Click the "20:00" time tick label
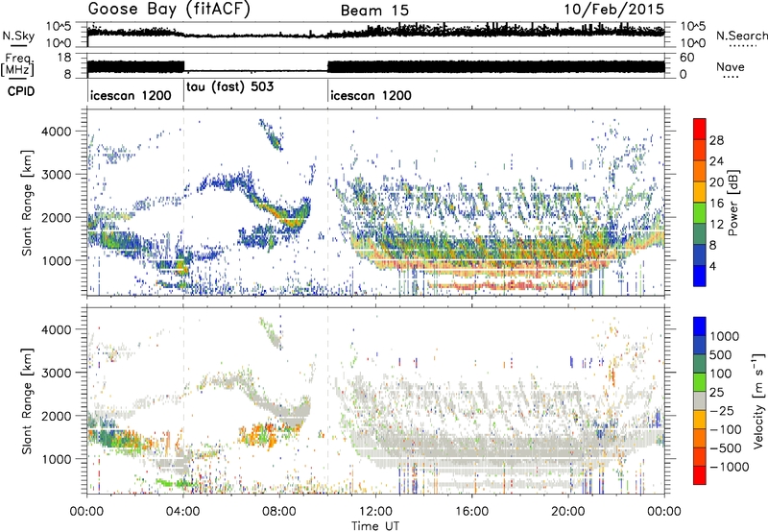The width and height of the screenshot is (768, 532). click(x=567, y=512)
